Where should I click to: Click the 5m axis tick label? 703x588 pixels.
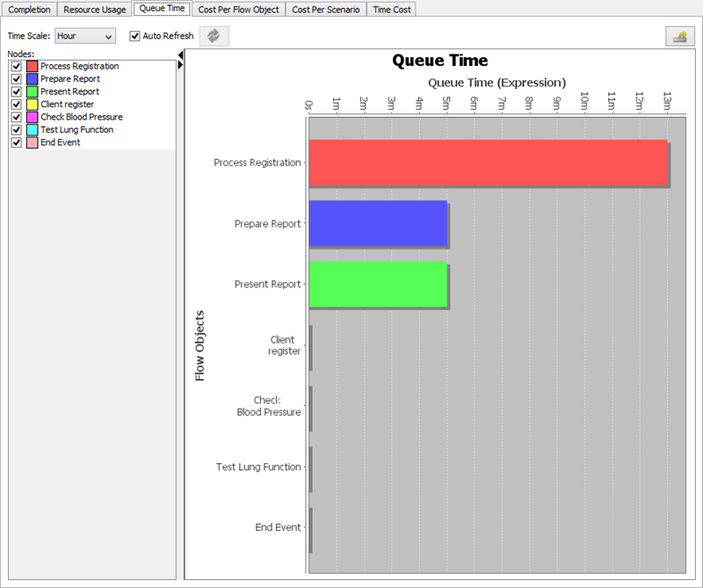(x=446, y=103)
